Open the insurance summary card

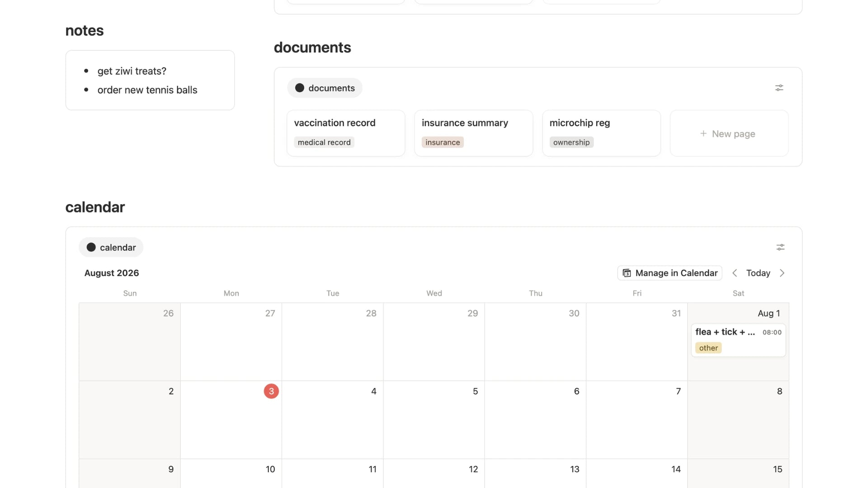pyautogui.click(x=473, y=133)
